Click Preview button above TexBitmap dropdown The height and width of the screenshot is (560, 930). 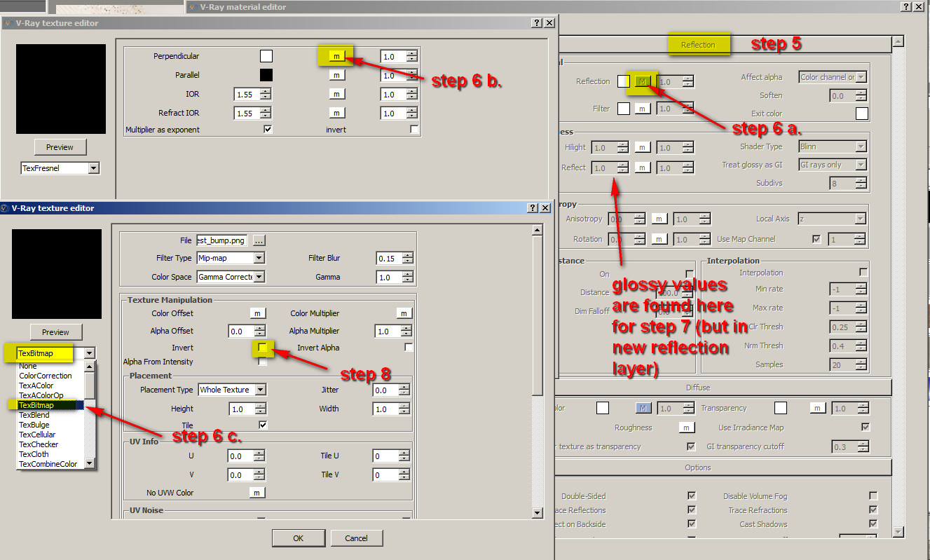point(55,332)
